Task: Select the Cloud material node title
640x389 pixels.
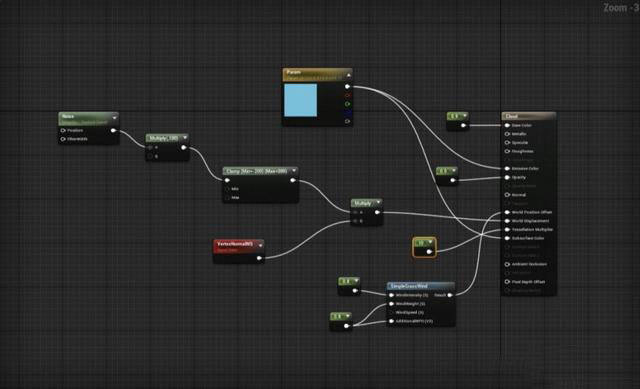Action: tap(528, 116)
